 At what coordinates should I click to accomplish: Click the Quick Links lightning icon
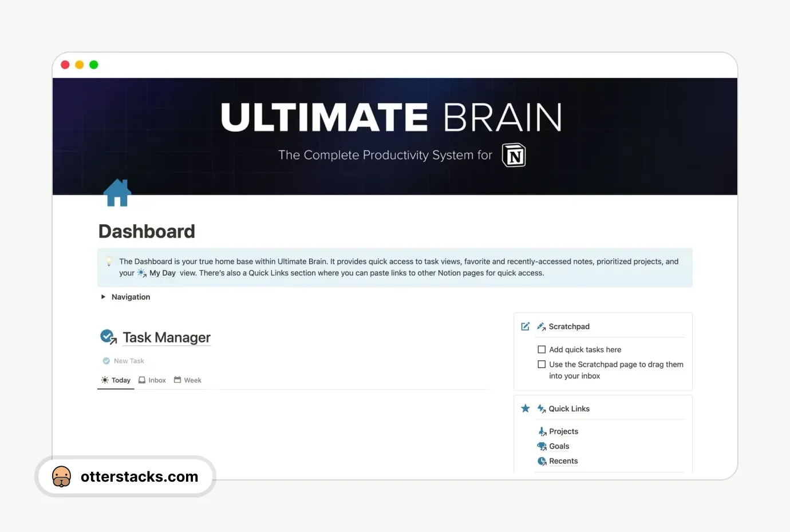pyautogui.click(x=541, y=408)
